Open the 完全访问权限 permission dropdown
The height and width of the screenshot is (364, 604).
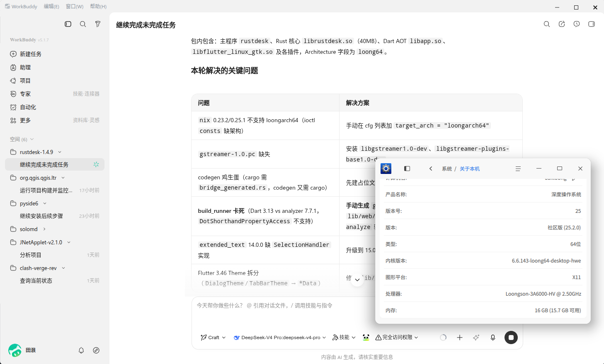pos(397,337)
